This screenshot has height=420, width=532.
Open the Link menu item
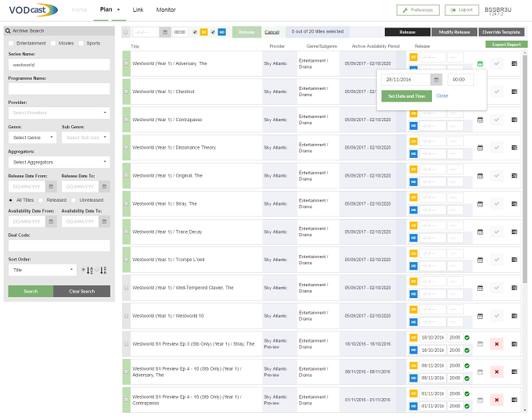pyautogui.click(x=138, y=10)
